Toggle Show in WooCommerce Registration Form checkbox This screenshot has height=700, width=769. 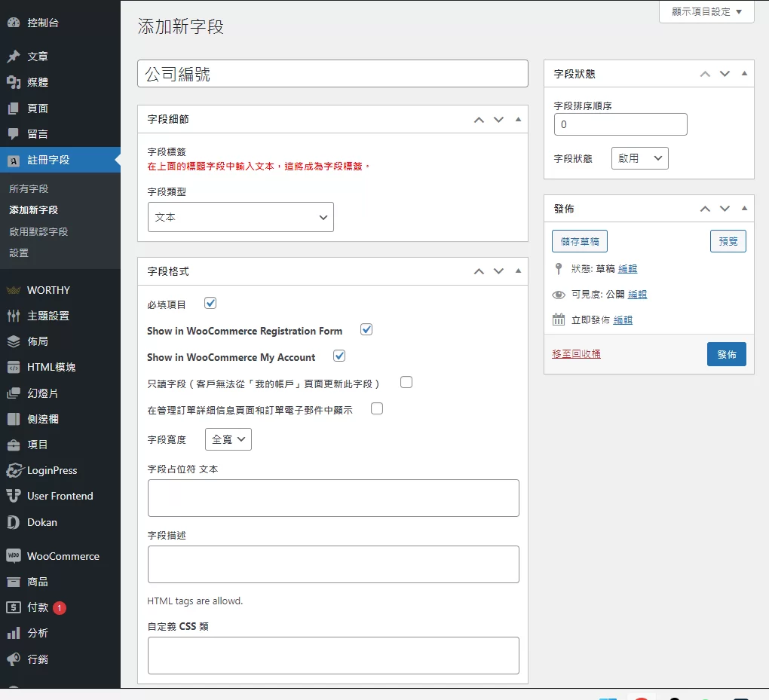[x=366, y=329]
